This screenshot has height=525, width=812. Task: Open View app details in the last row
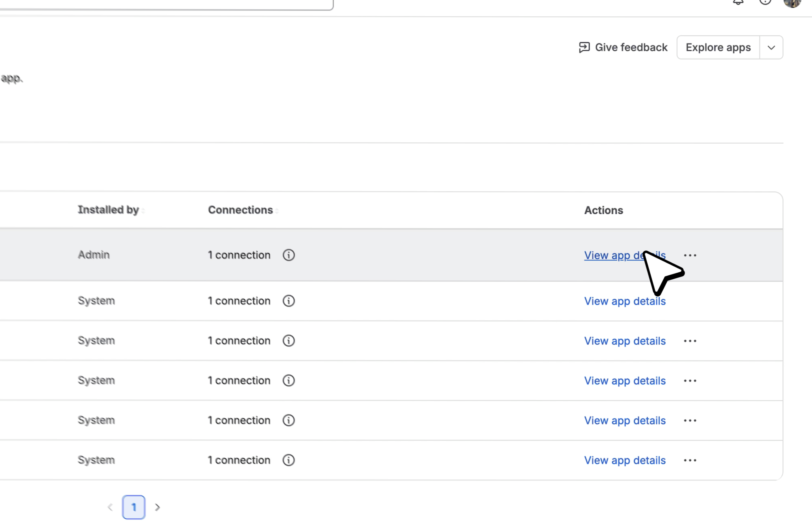coord(625,461)
